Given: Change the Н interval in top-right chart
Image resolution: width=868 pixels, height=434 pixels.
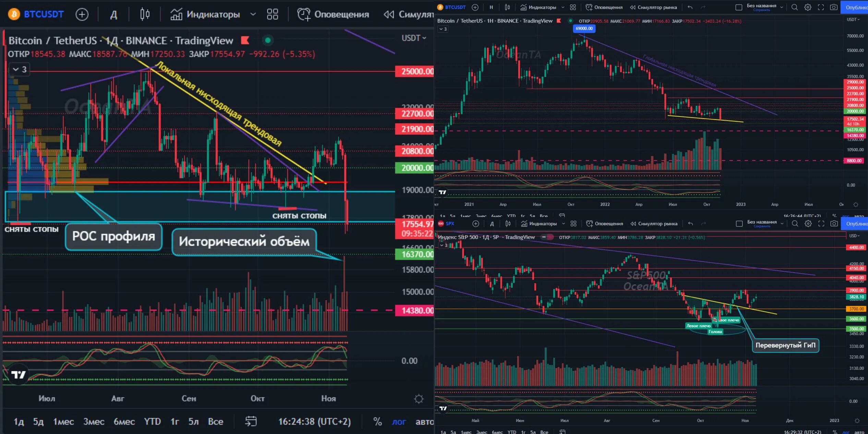Looking at the screenshot, I should point(491,7).
